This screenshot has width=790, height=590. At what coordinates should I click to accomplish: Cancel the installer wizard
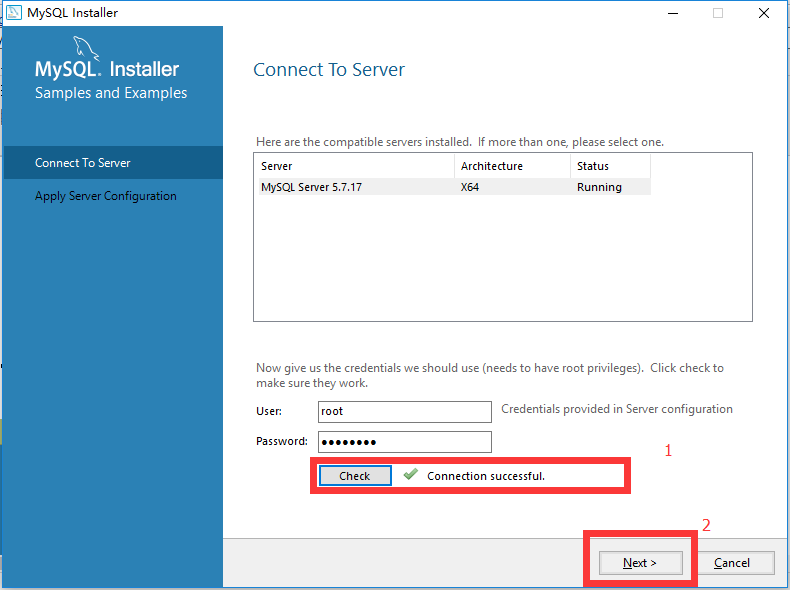[732, 563]
